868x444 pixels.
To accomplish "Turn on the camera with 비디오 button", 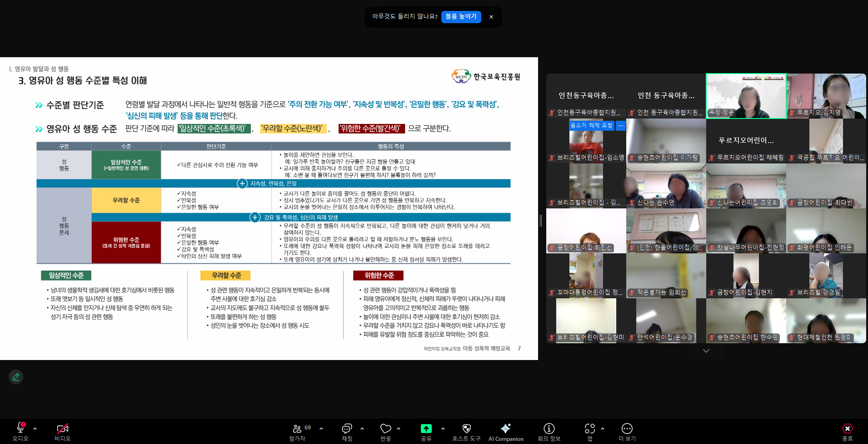I will click(x=62, y=429).
